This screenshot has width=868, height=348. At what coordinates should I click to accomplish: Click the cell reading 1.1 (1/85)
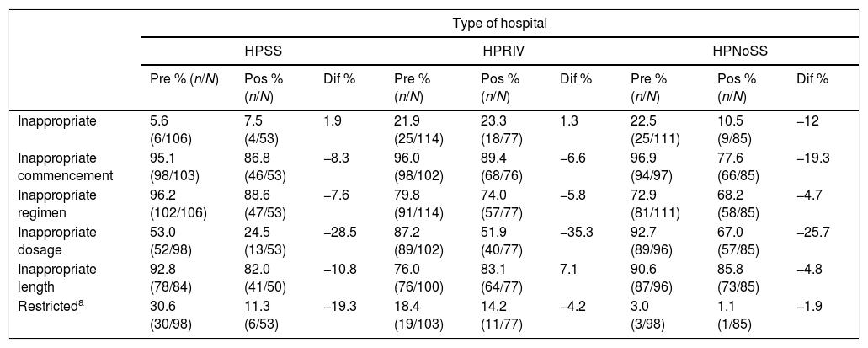pos(729,311)
